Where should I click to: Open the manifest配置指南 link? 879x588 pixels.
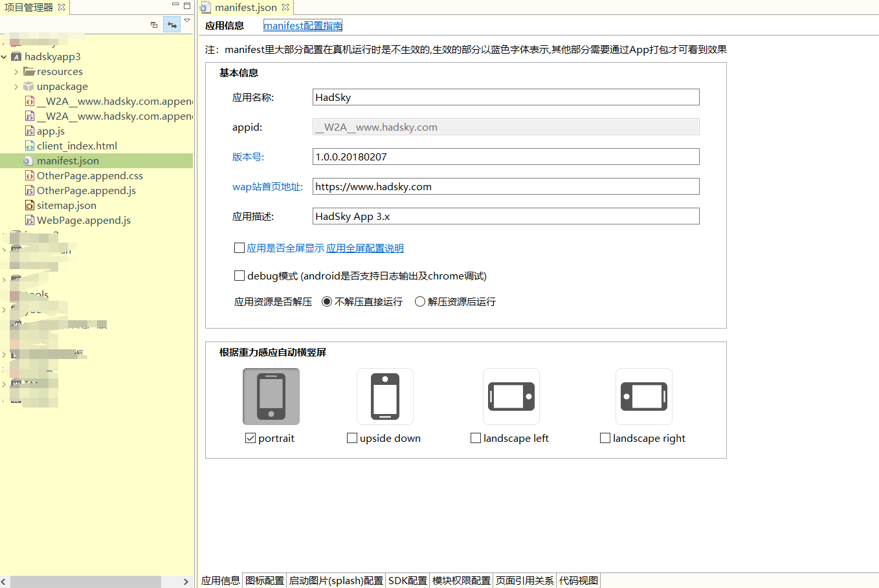click(303, 26)
